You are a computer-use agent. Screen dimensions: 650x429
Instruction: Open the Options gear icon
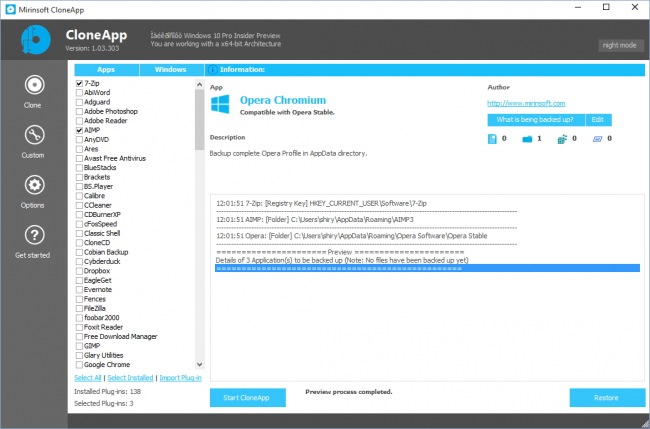pyautogui.click(x=34, y=185)
